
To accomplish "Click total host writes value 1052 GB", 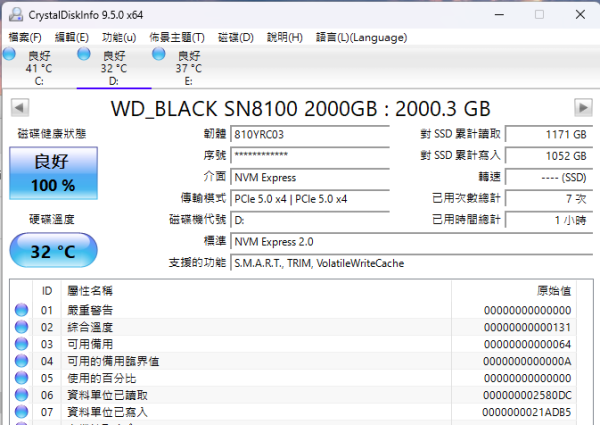I will [x=549, y=156].
